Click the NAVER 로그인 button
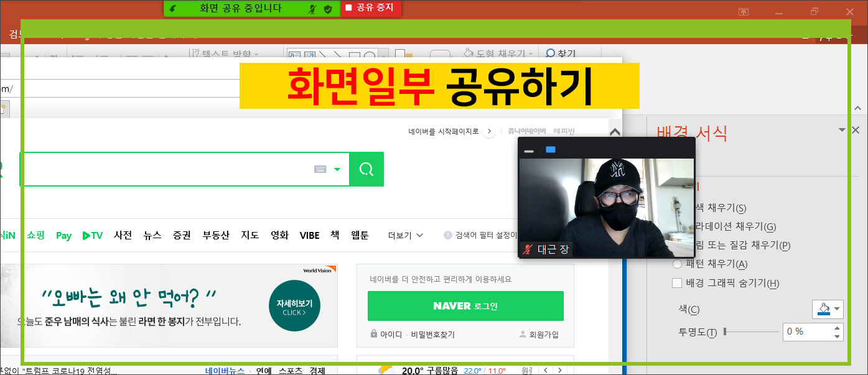 [465, 306]
